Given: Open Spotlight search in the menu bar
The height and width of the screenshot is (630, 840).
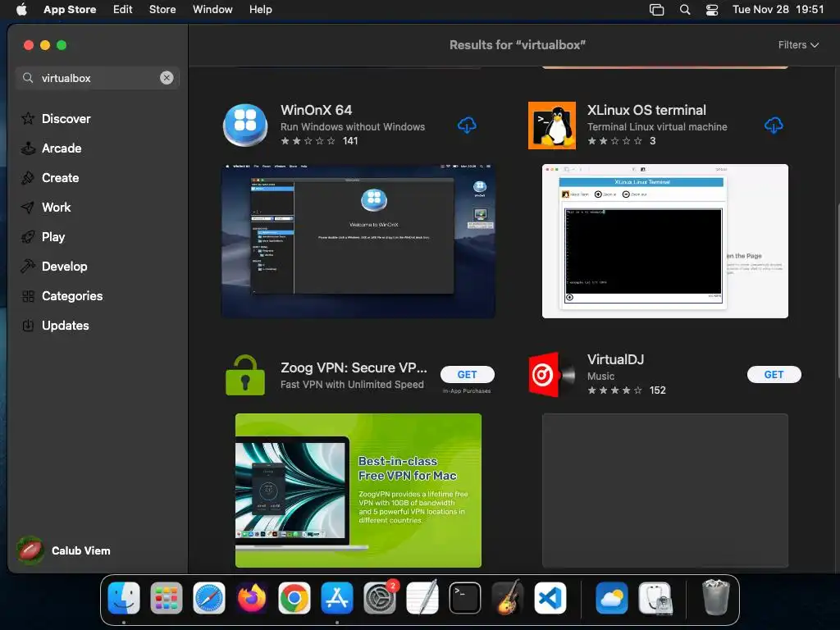Looking at the screenshot, I should (685, 9).
